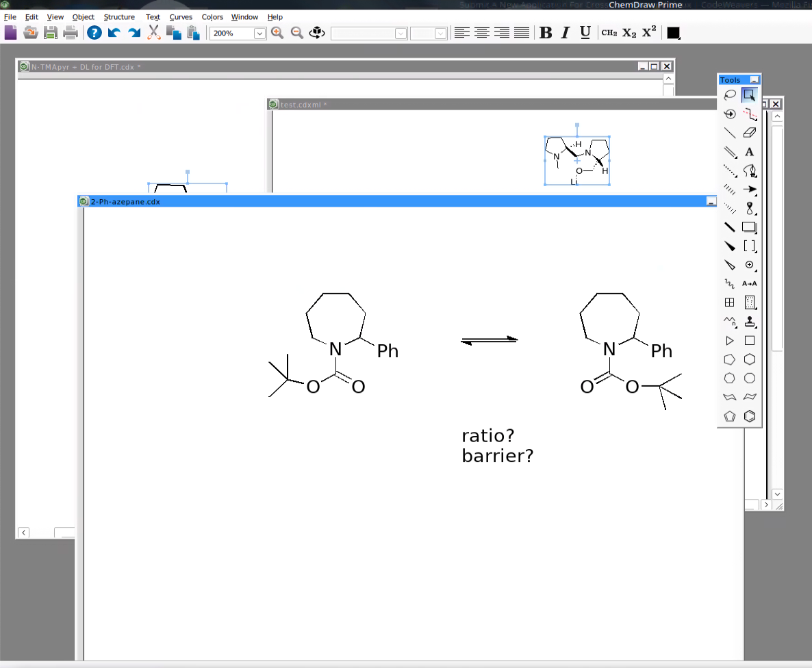Open the foreground color swatch
The width and height of the screenshot is (812, 668).
click(x=673, y=33)
